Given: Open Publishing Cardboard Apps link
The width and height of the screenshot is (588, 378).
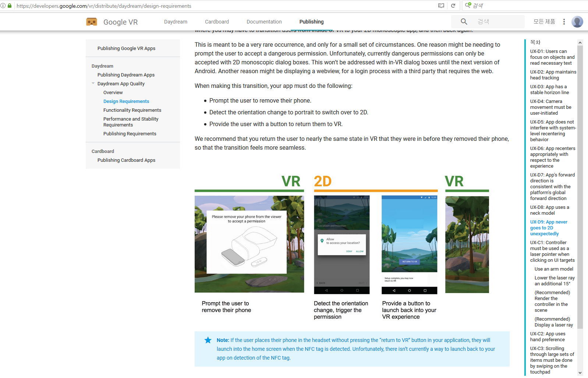Looking at the screenshot, I should [x=126, y=160].
